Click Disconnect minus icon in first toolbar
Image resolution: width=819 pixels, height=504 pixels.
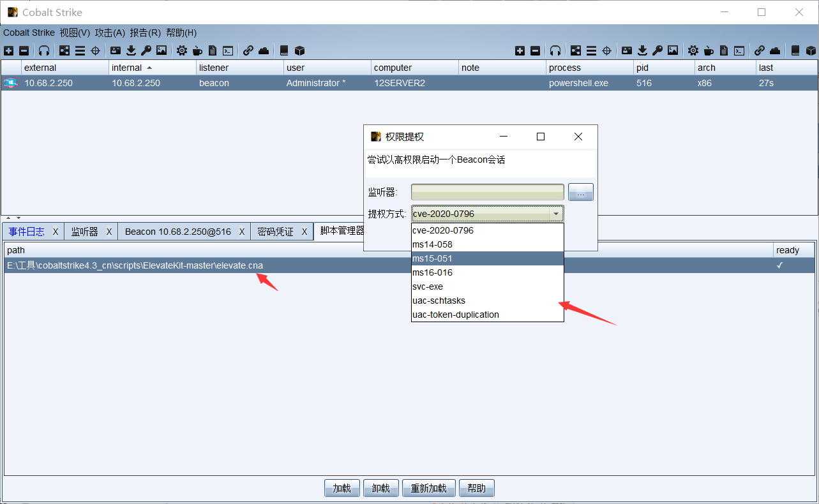tap(24, 50)
